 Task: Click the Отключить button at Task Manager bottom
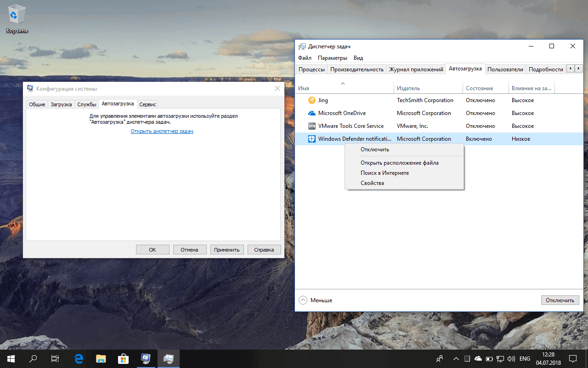[x=560, y=300]
